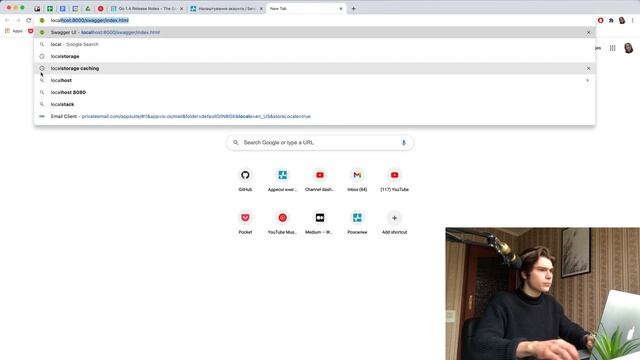Go back to previous page
The height and width of the screenshot is (360, 640).
tap(7, 20)
